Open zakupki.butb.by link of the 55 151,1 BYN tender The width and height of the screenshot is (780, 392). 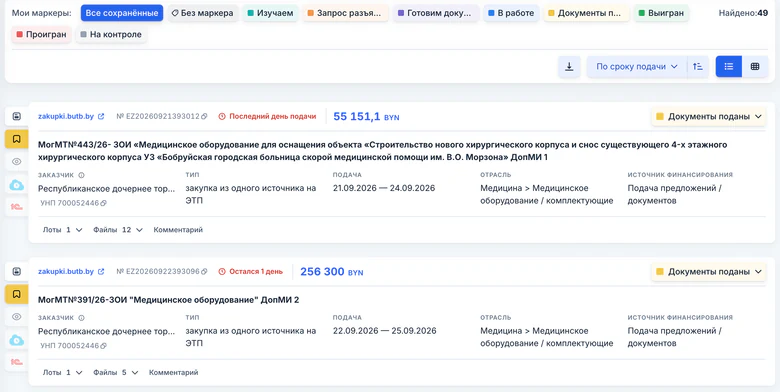[71, 116]
